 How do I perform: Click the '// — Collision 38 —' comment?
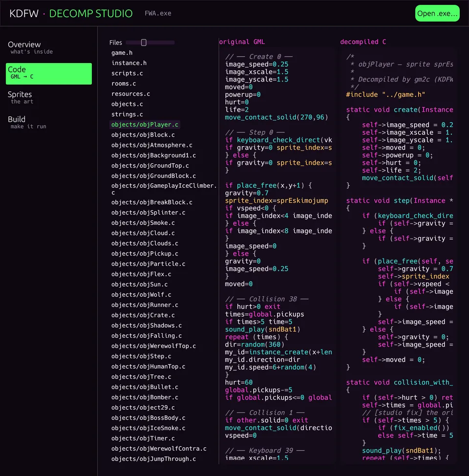pos(267,299)
